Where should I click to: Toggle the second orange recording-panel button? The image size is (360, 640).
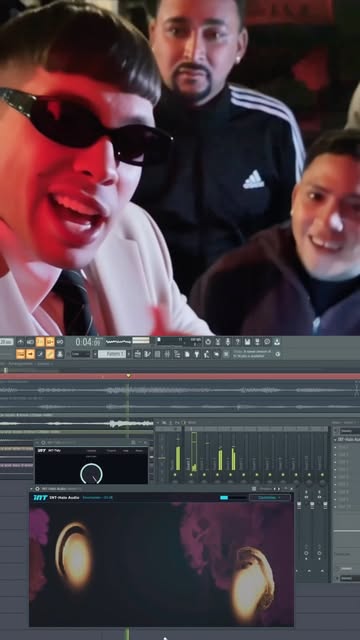(50, 341)
